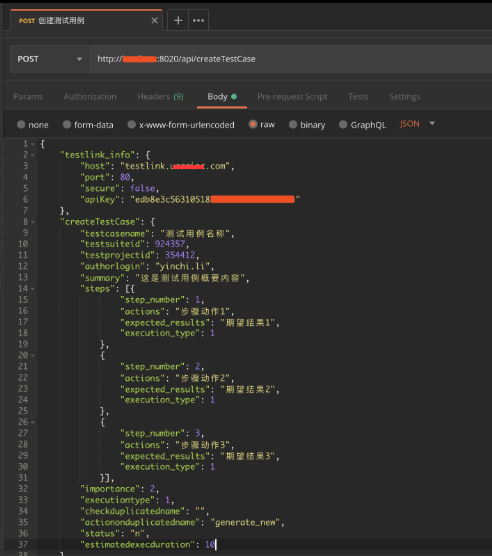
Task: Collapse the root object at line 1
Action: (33, 144)
